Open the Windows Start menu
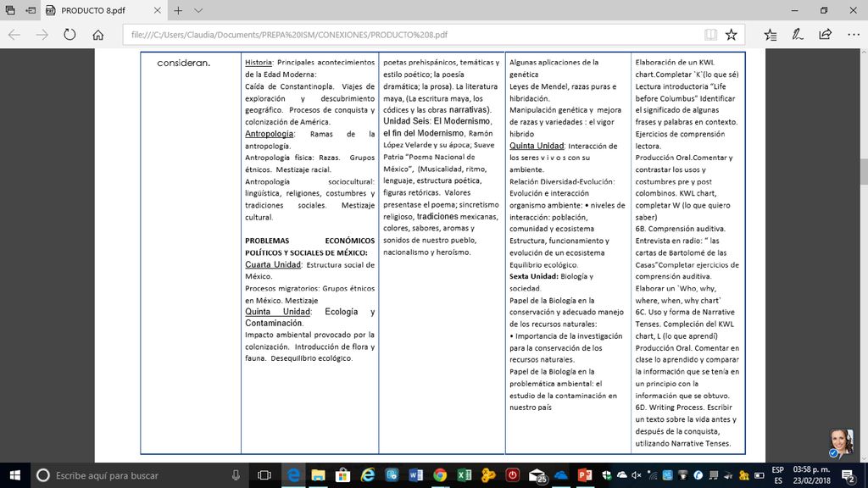 click(x=15, y=475)
